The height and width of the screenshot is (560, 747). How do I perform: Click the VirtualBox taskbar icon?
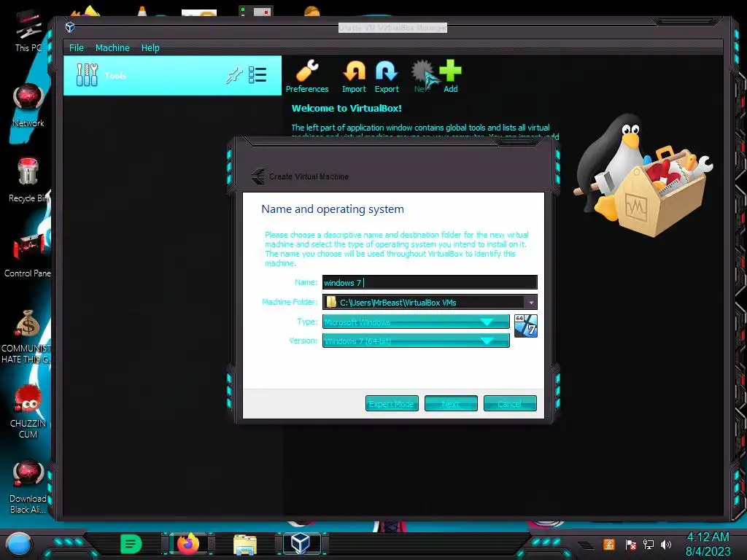[301, 543]
